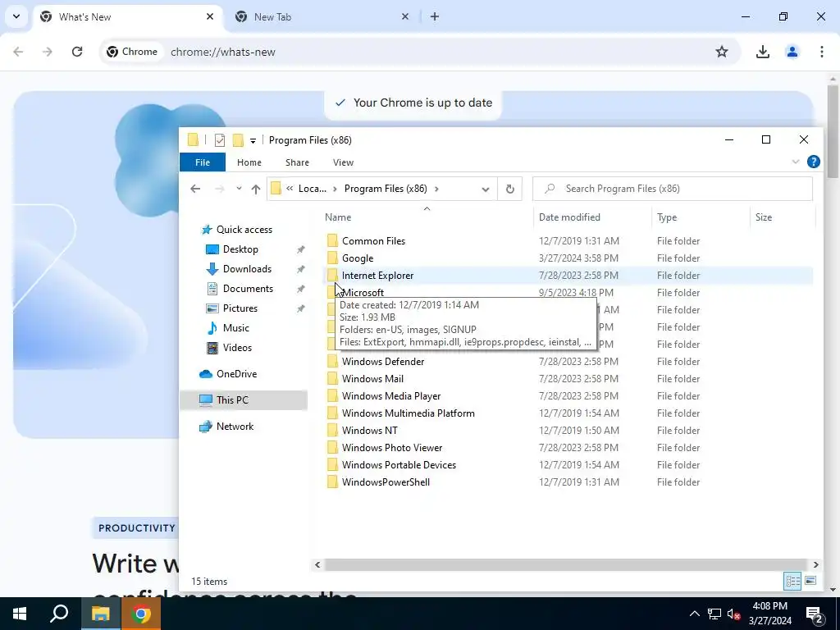The width and height of the screenshot is (840, 630).
Task: Select Music in the navigation pane
Action: pyautogui.click(x=235, y=328)
